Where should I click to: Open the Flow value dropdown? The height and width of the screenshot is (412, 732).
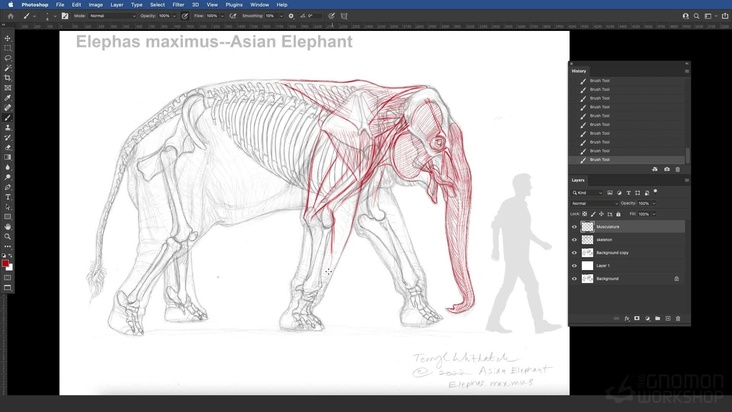pos(222,16)
